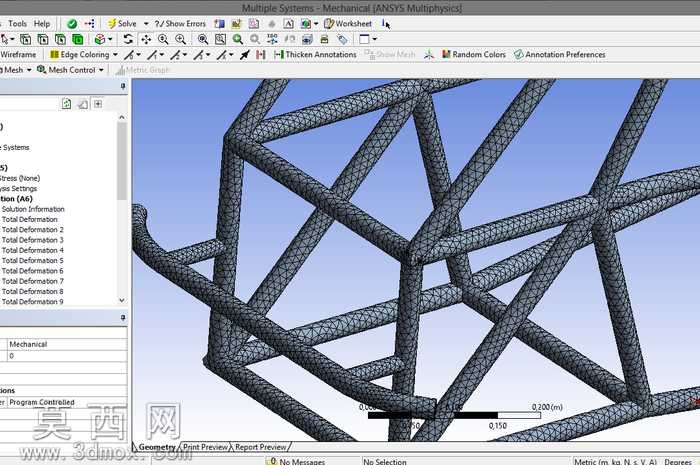Click the expand-all plus icon in the outline toolbar
Image resolution: width=700 pixels, height=465 pixels.
click(98, 104)
